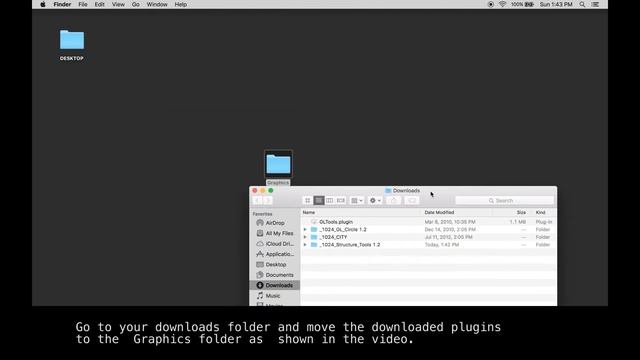
Task: Click the 1.1 MB size cell
Action: pos(518,222)
